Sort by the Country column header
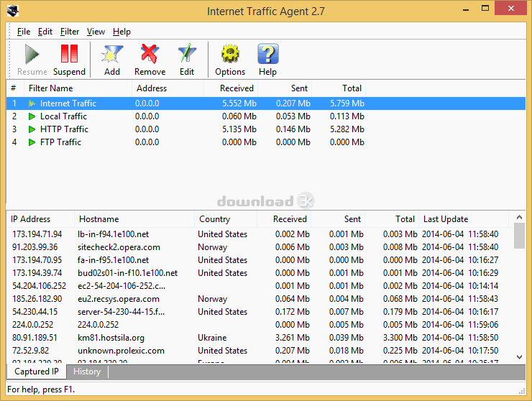 (226, 219)
